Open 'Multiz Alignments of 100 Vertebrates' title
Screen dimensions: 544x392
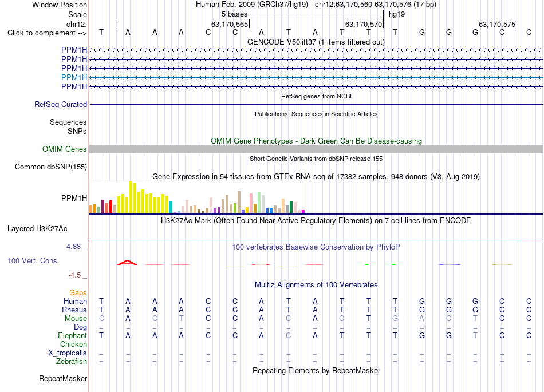[316, 285]
